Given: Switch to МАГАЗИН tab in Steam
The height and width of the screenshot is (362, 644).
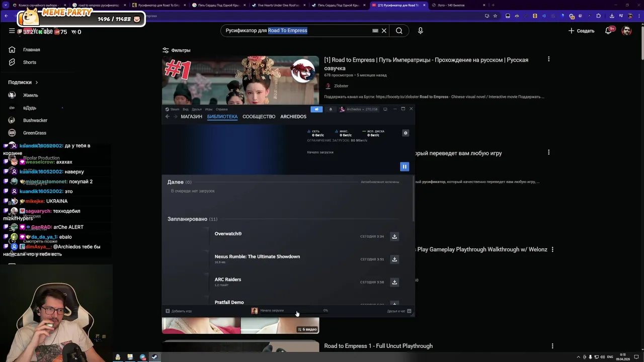Looking at the screenshot, I should click(191, 117).
